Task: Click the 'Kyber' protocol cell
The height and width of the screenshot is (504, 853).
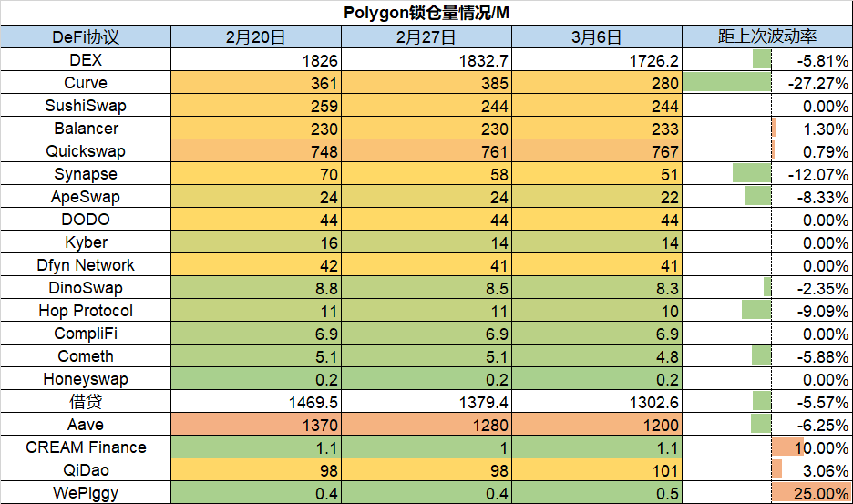Action: [86, 242]
